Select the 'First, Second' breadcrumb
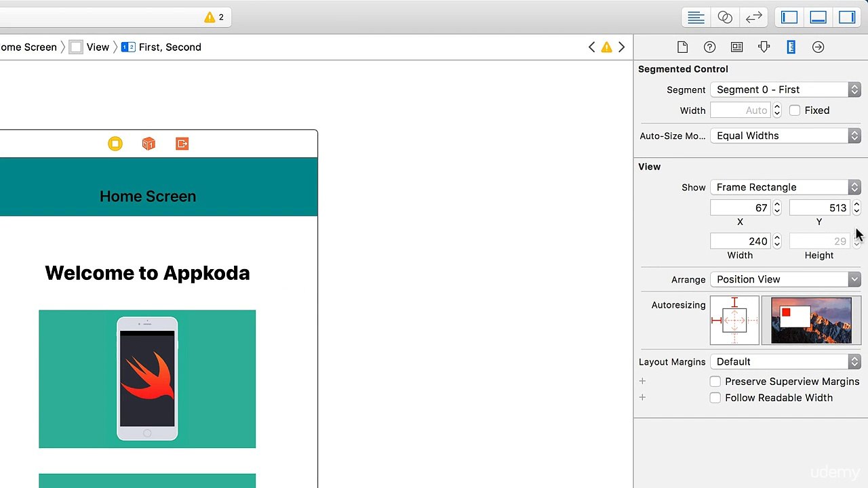 [161, 47]
